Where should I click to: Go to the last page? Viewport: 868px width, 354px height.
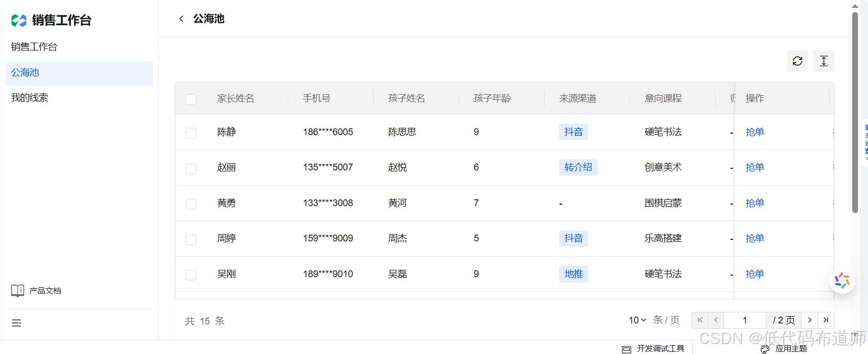[x=826, y=320]
